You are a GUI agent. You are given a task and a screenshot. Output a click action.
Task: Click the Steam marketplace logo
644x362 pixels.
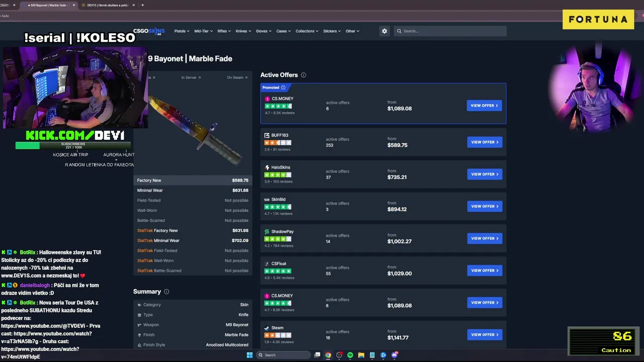(x=267, y=328)
